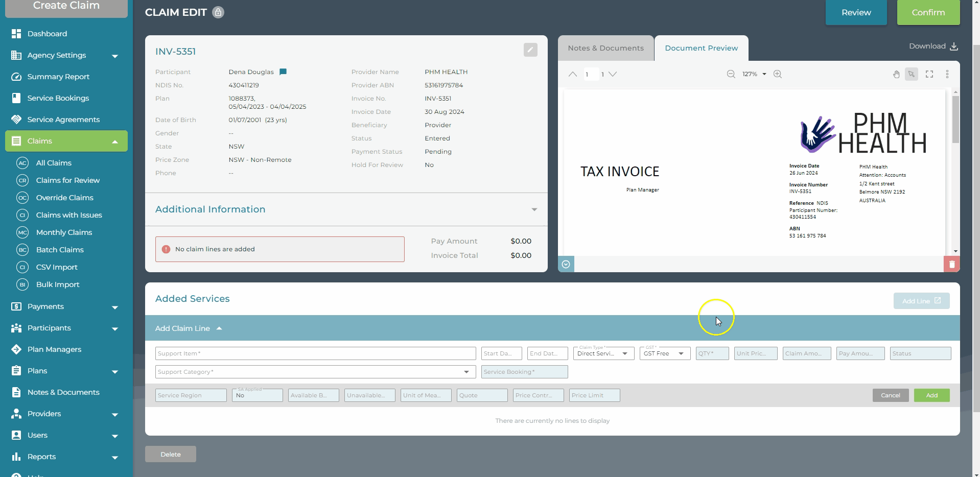This screenshot has width=980, height=477.
Task: Click the Review button
Action: (856, 12)
